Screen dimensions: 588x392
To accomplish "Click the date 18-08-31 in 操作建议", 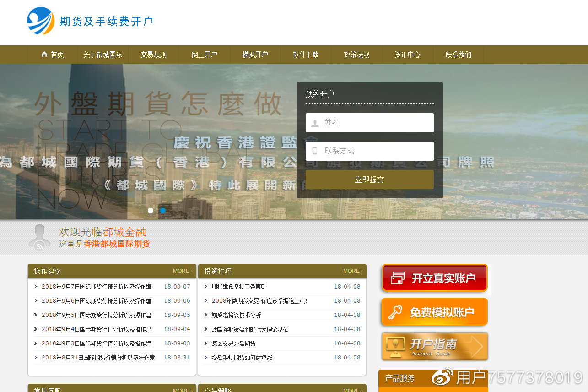I will [x=177, y=358].
